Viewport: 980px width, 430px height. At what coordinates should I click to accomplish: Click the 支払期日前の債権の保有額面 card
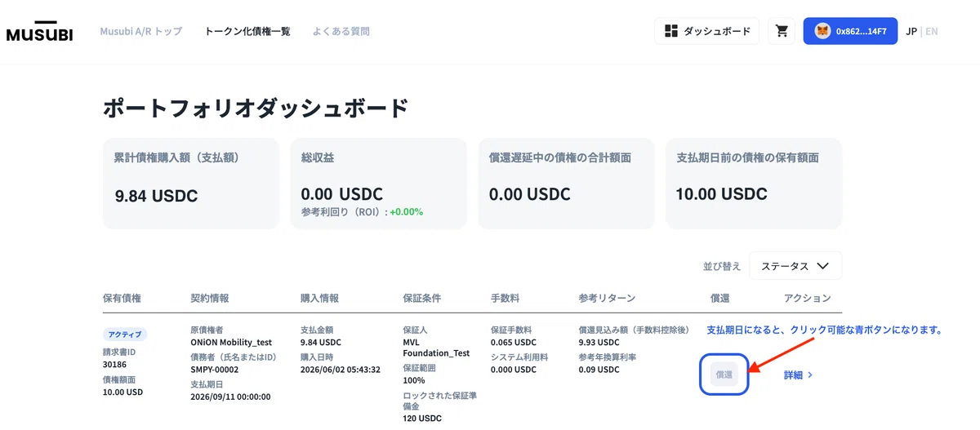pyautogui.click(x=754, y=184)
